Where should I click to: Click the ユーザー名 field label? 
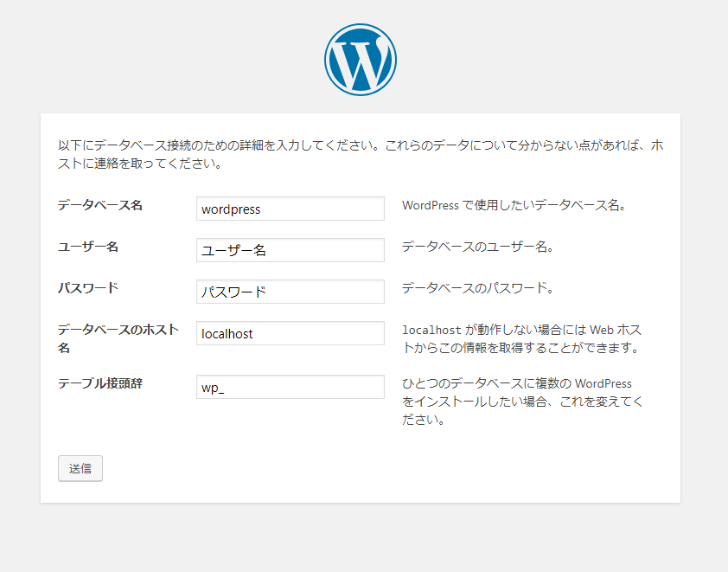click(87, 247)
